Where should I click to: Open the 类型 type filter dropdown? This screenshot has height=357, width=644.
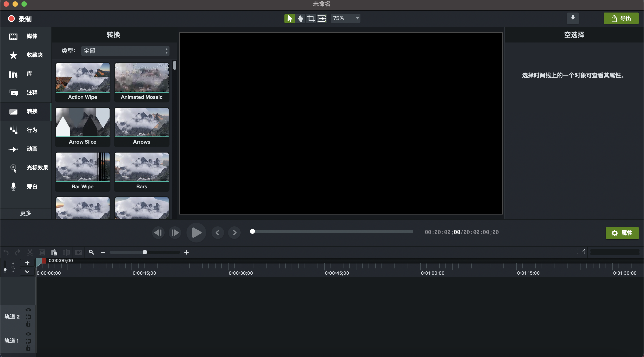(x=125, y=51)
